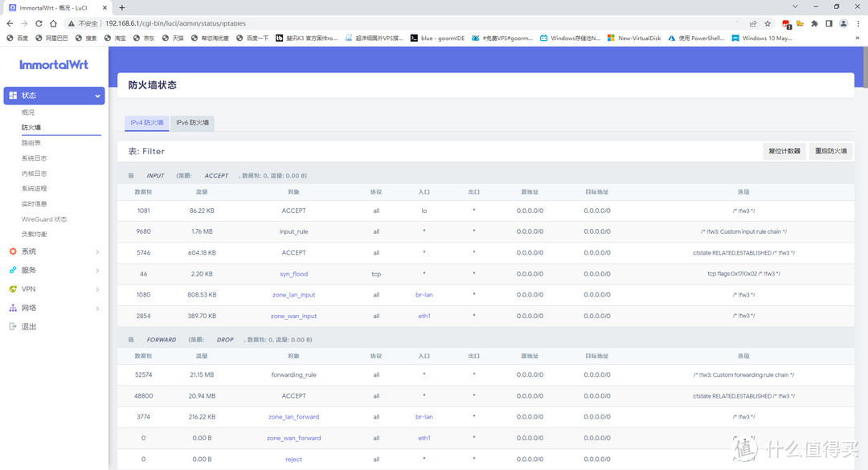
Task: Click the 系统 gear icon in sidebar
Action: point(13,251)
